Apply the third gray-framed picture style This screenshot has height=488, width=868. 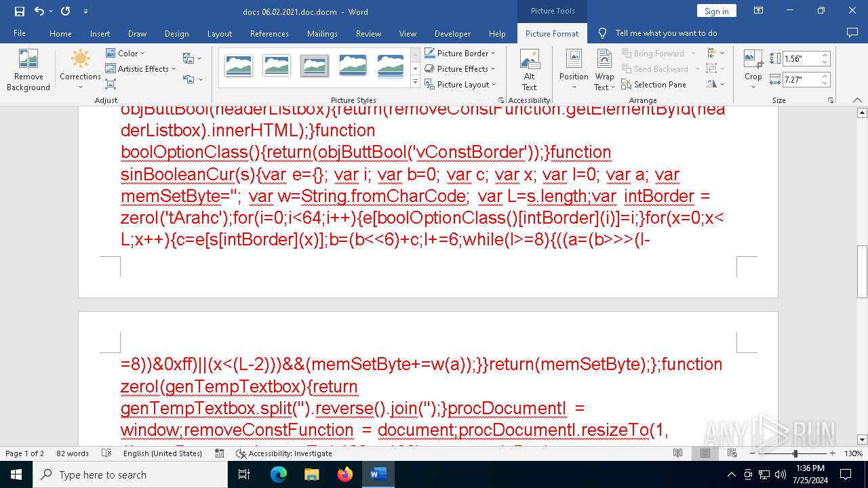click(315, 66)
